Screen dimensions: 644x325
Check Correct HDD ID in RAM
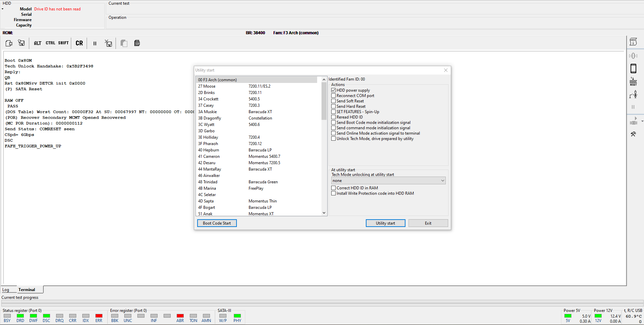tap(334, 188)
